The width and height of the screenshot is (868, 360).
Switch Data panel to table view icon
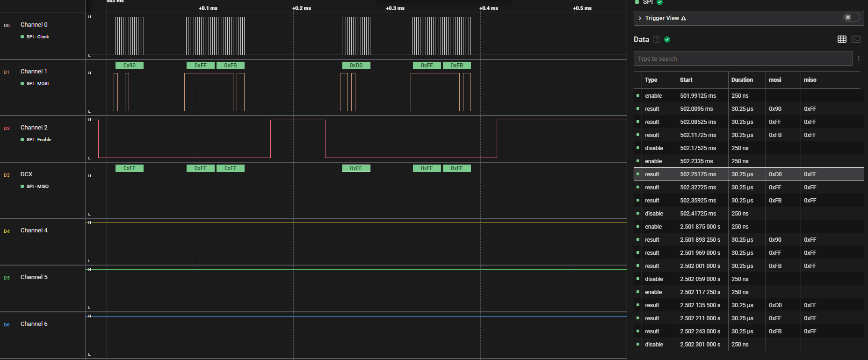pyautogui.click(x=842, y=39)
